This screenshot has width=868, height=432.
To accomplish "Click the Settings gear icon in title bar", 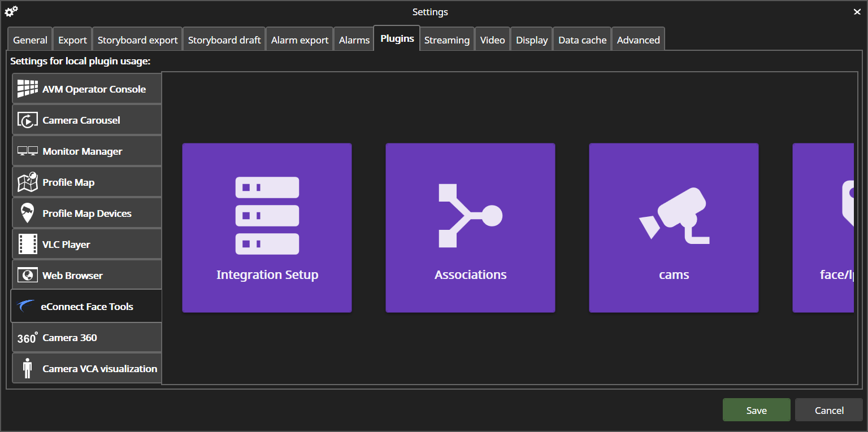I will (11, 11).
